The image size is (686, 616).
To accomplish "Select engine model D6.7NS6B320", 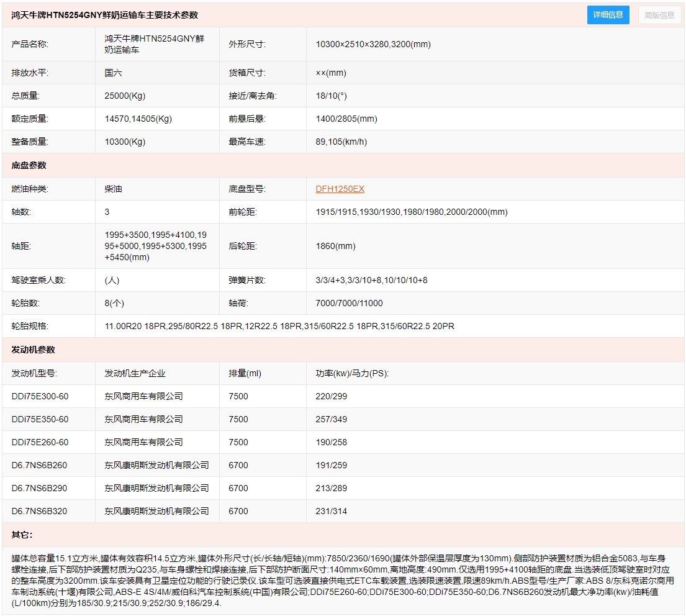I will pyautogui.click(x=39, y=511).
